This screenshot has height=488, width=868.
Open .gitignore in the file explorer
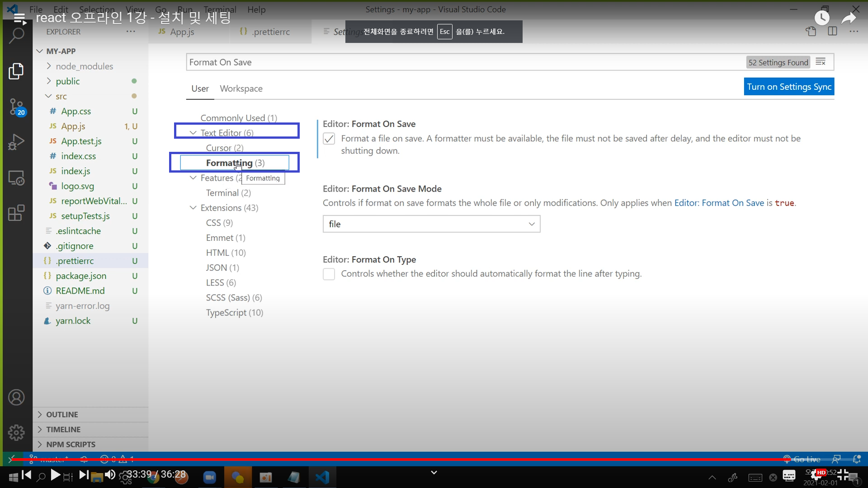click(x=75, y=246)
